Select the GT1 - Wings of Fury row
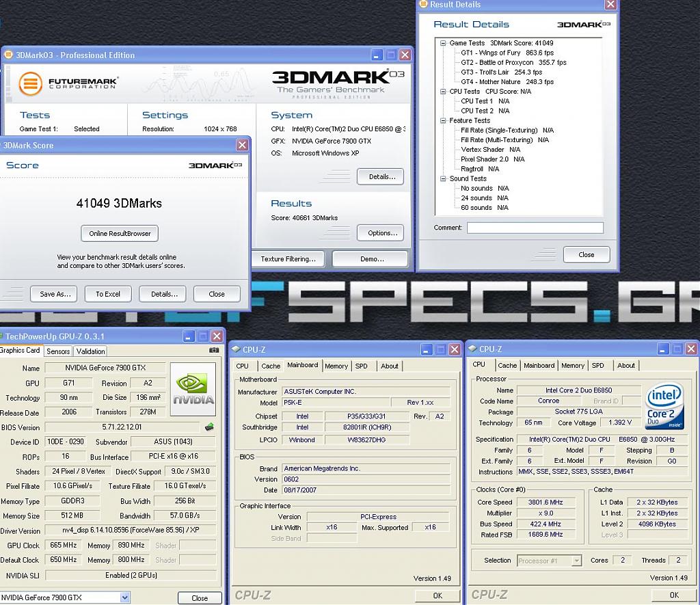This screenshot has width=700, height=605. pyautogui.click(x=507, y=53)
